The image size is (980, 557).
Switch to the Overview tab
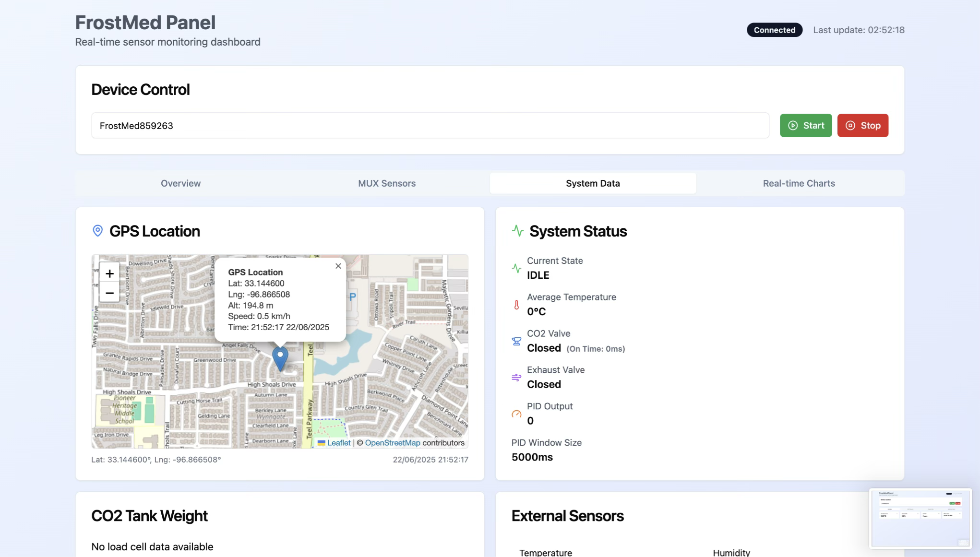(x=180, y=183)
